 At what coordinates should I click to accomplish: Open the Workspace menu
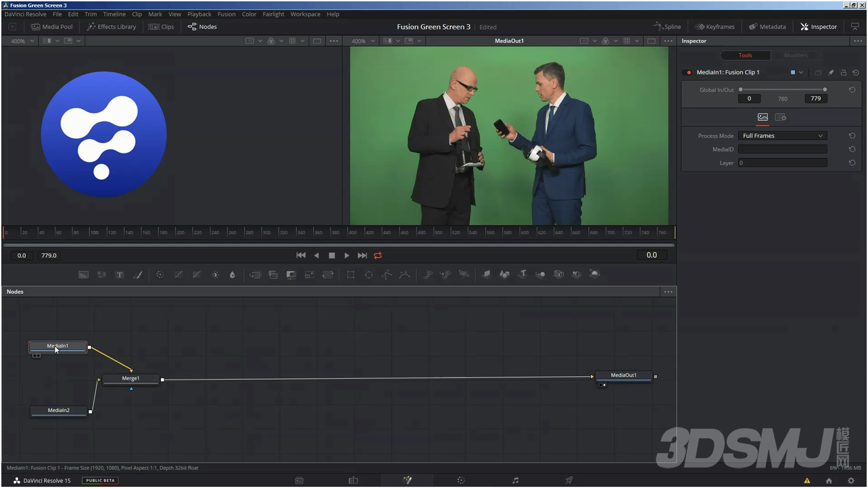[306, 14]
